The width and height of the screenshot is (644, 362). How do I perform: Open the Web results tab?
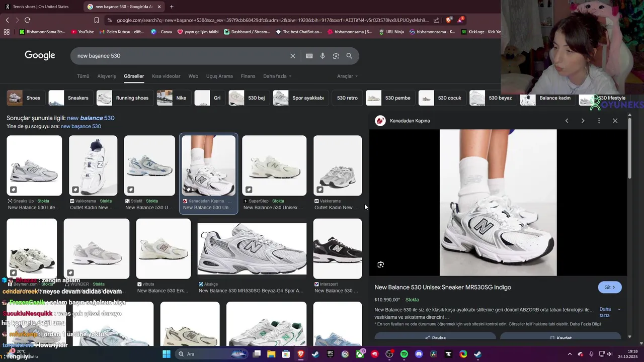pyautogui.click(x=193, y=76)
